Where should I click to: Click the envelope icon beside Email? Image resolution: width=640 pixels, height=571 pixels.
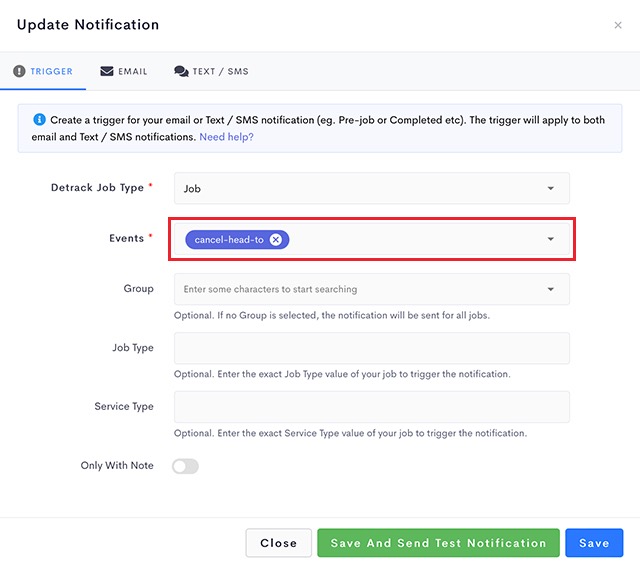coord(107,71)
